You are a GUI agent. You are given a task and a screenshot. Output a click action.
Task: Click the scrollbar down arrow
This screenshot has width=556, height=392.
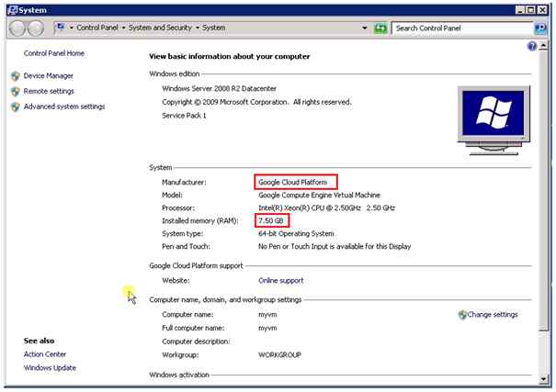point(543,379)
